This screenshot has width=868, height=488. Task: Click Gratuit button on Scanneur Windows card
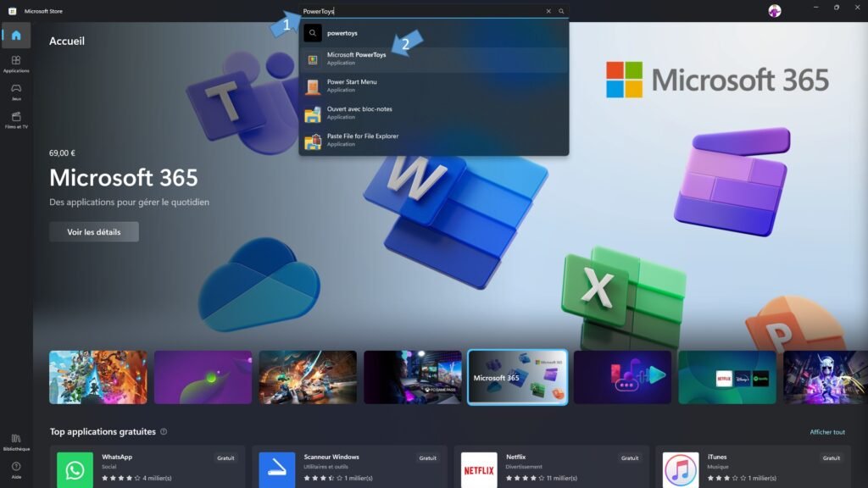pyautogui.click(x=427, y=458)
